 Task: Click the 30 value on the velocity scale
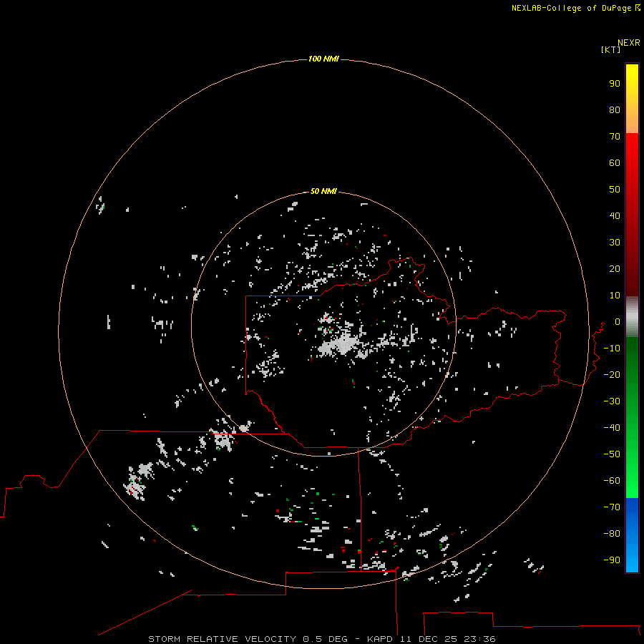coord(615,243)
